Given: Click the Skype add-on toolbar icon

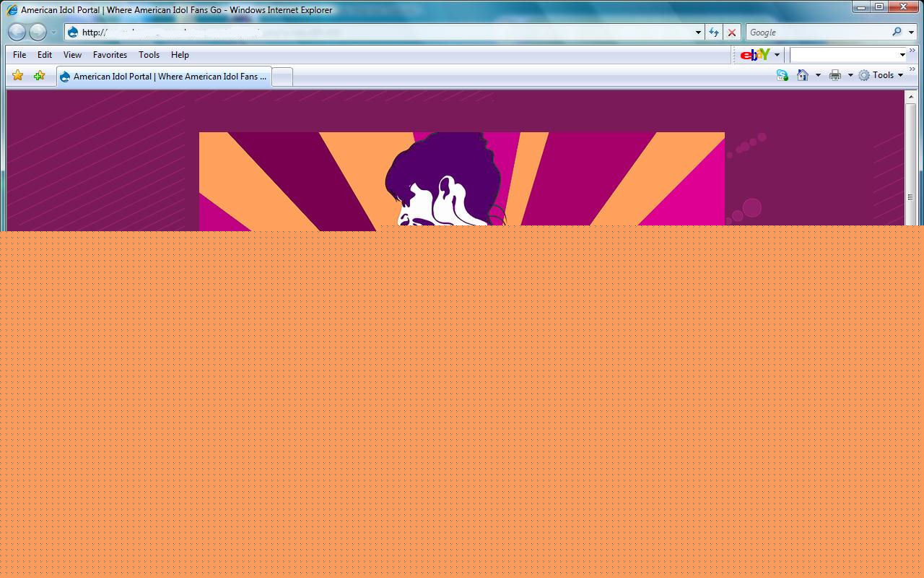Looking at the screenshot, I should click(783, 75).
